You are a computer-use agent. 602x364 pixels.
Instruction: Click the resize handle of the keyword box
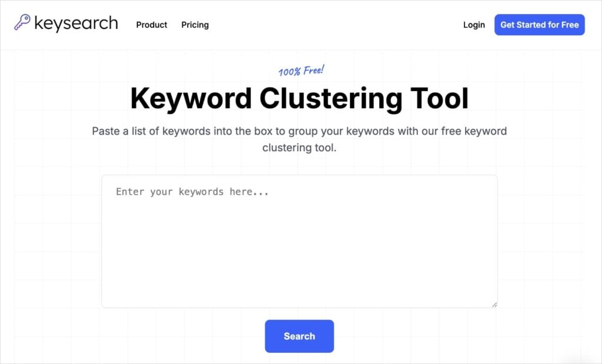pos(494,303)
